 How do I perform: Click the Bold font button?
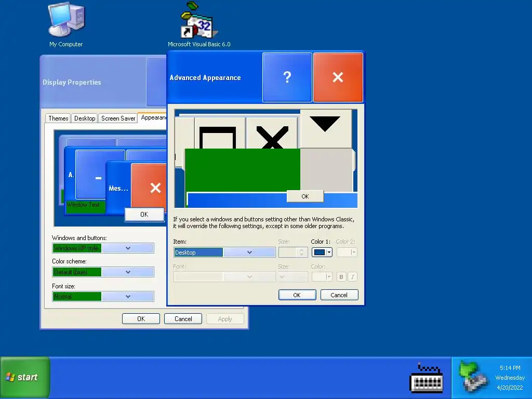341,277
